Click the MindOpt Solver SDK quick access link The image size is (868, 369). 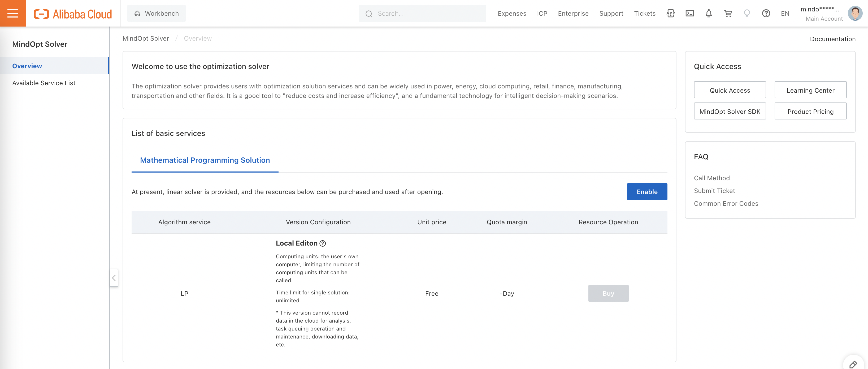(730, 111)
